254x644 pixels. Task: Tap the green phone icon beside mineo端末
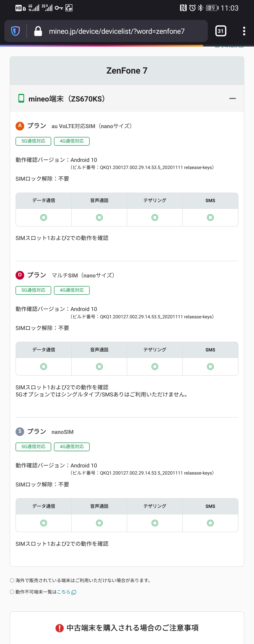(21, 98)
